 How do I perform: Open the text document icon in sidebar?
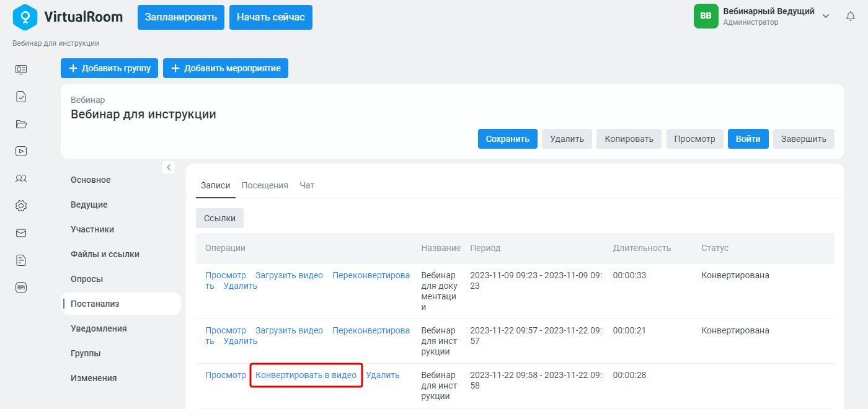click(21, 260)
